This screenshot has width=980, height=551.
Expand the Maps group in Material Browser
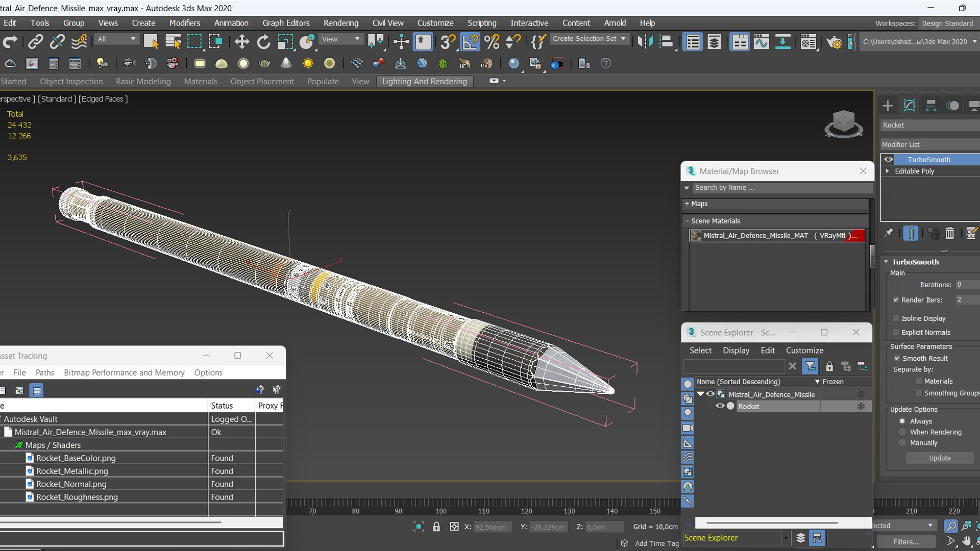click(687, 204)
